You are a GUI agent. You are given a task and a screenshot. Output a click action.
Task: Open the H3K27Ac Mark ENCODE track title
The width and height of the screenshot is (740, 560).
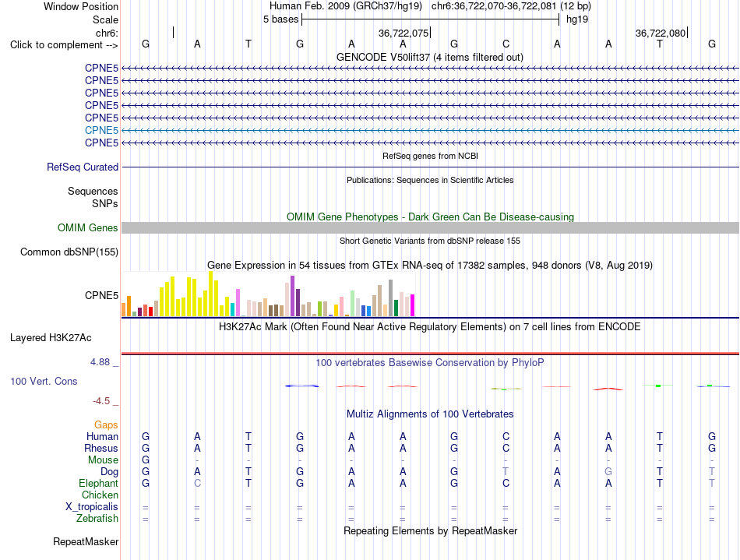[x=430, y=326]
